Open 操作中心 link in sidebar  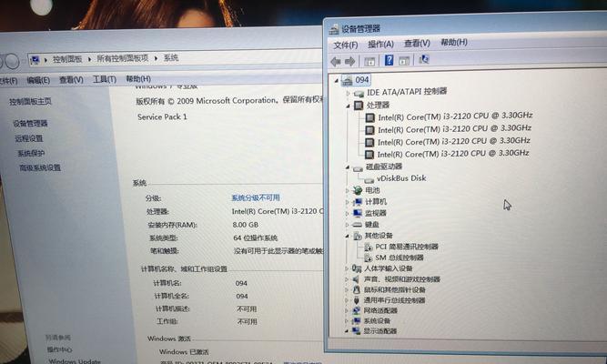(x=59, y=349)
